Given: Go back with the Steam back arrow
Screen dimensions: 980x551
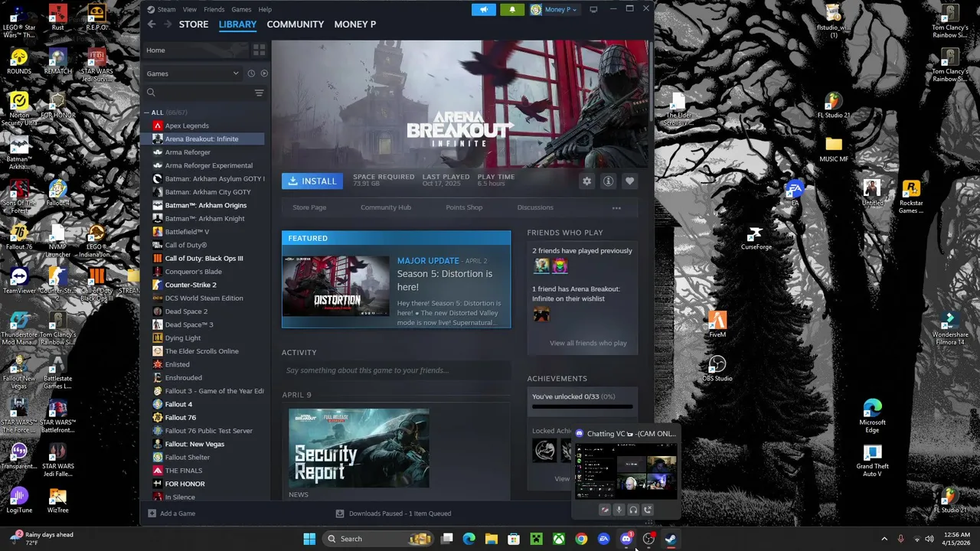Looking at the screenshot, I should pyautogui.click(x=152, y=24).
